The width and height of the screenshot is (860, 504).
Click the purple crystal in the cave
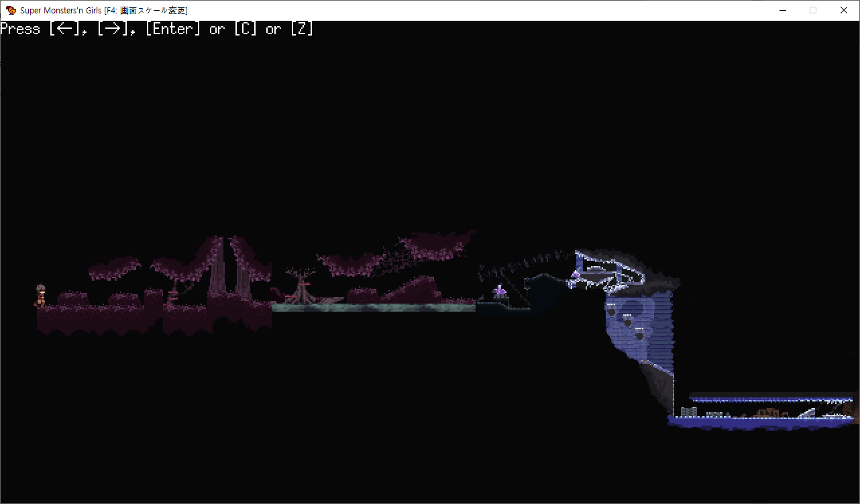coord(500,291)
